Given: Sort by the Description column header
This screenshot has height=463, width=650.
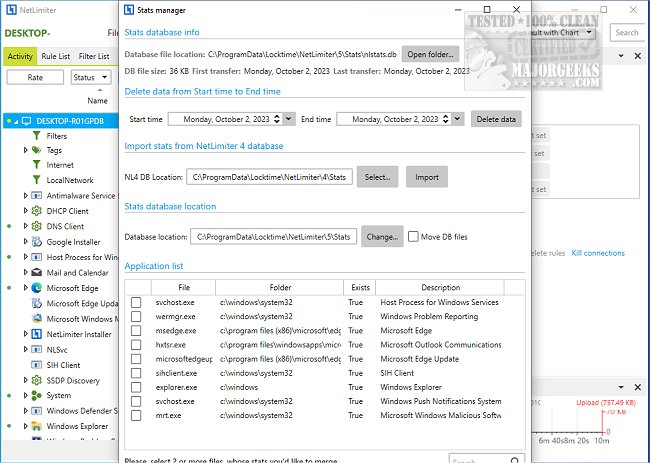Looking at the screenshot, I should coord(440,287).
